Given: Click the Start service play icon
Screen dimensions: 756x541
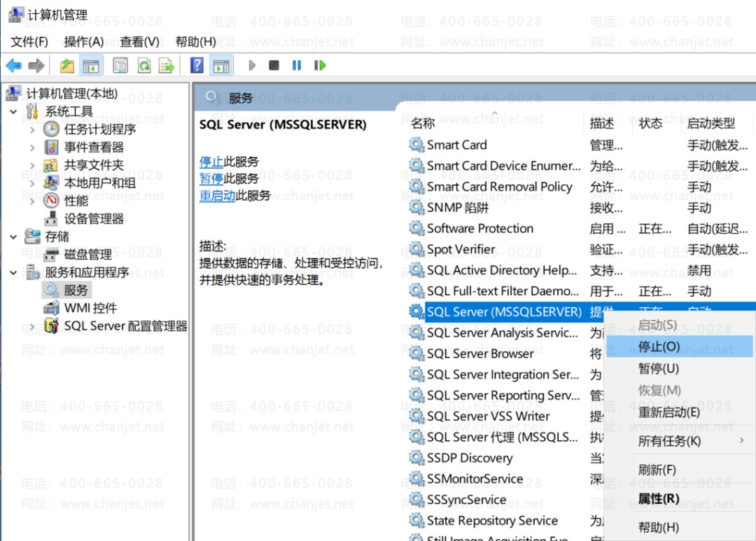Looking at the screenshot, I should click(x=252, y=65).
